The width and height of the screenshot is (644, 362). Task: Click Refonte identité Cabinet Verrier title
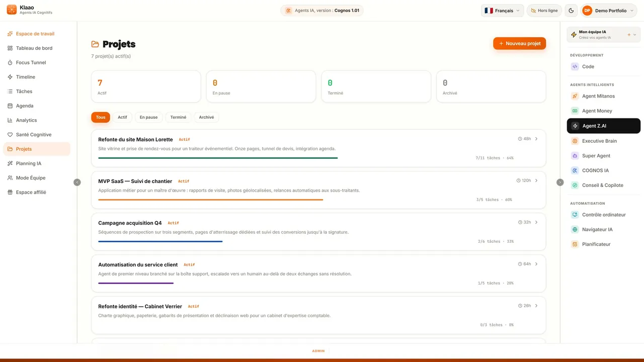tap(140, 306)
